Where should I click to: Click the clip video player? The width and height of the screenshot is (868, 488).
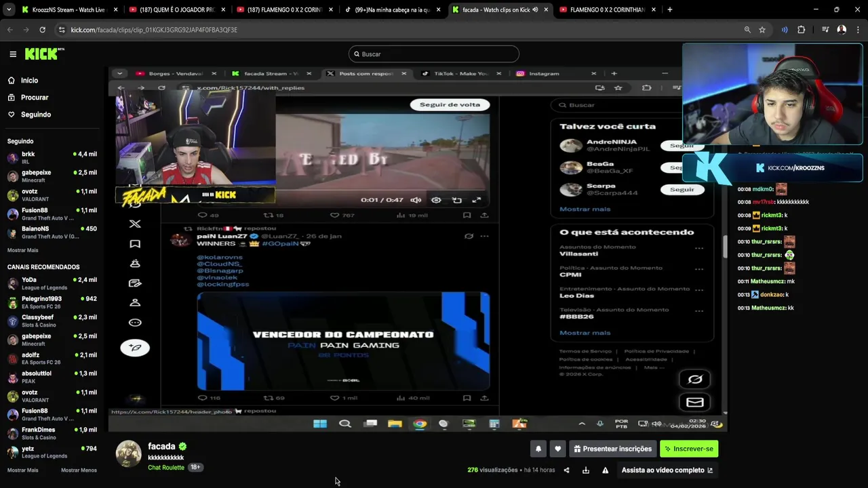point(416,249)
